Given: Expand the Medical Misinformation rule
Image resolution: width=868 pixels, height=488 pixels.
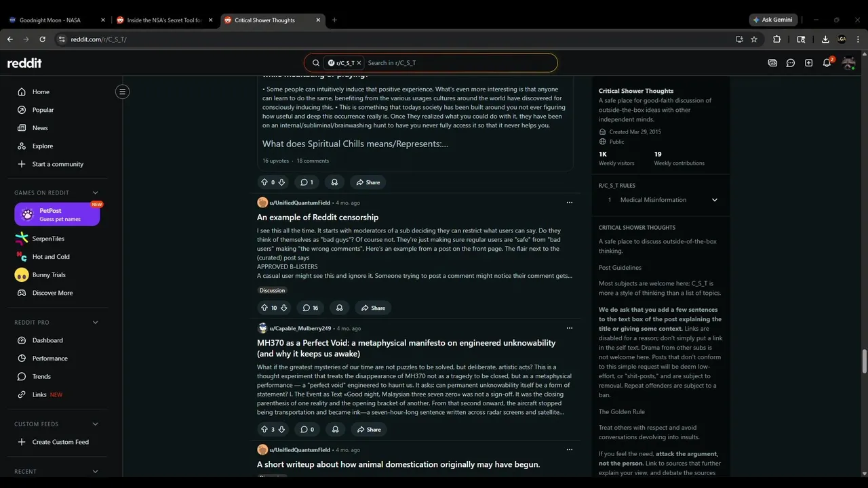Looking at the screenshot, I should click(714, 200).
